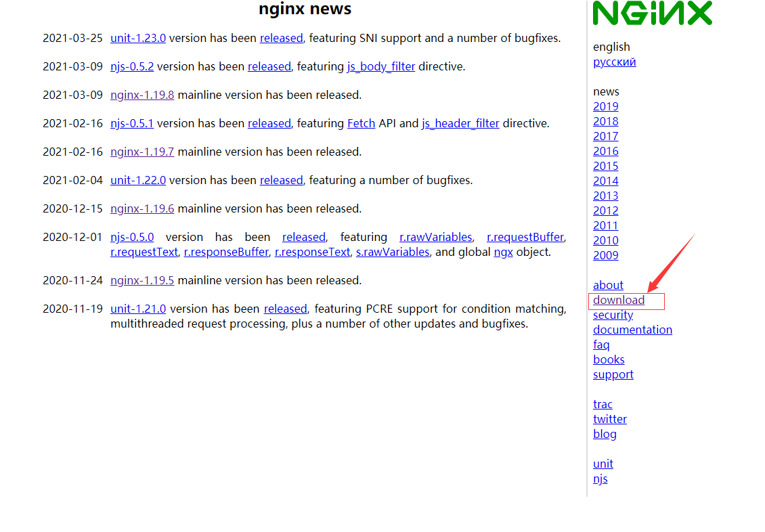Open the r.requestText link
Screen dimensions: 765x532
coord(144,252)
